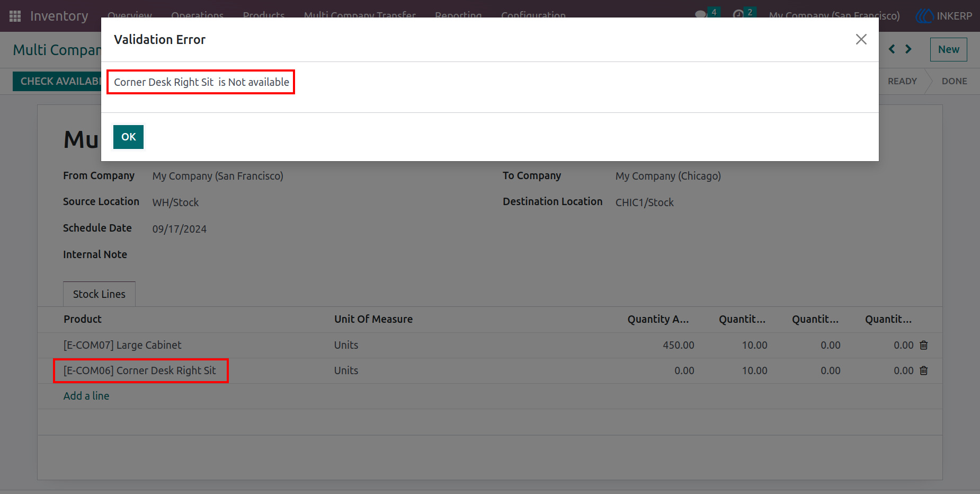Click the Schedule Date 09/17/2024 field

pyautogui.click(x=180, y=229)
